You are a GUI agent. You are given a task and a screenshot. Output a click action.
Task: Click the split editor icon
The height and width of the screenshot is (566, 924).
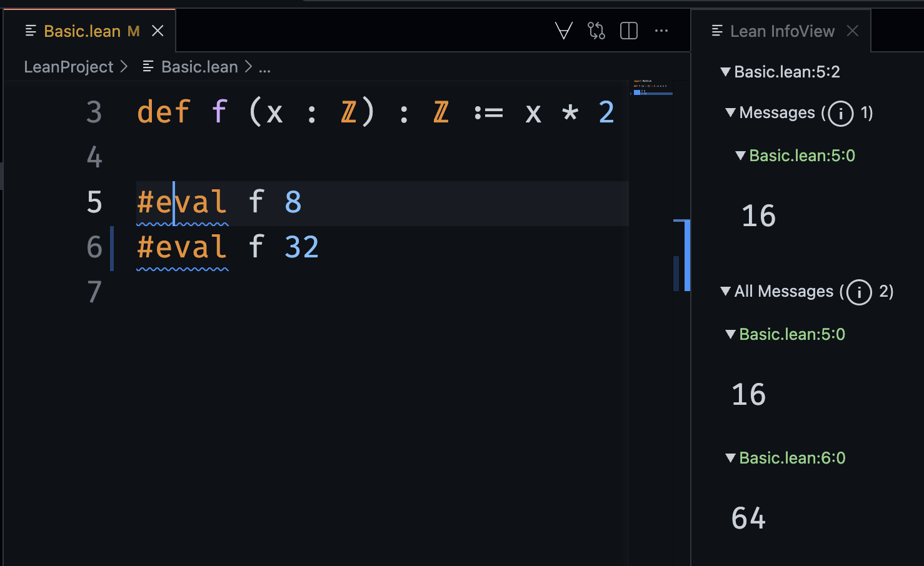628,31
